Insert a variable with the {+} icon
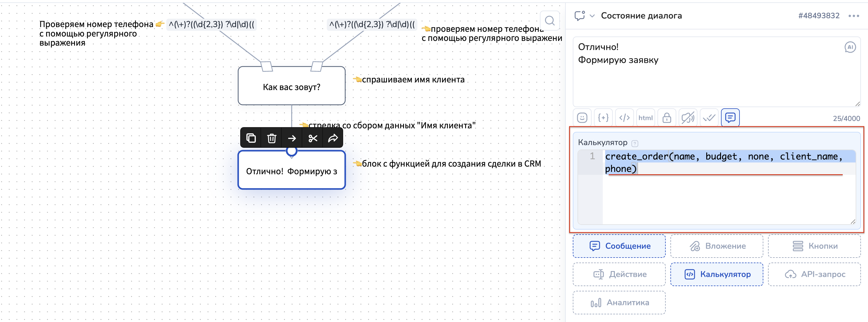 pyautogui.click(x=603, y=118)
